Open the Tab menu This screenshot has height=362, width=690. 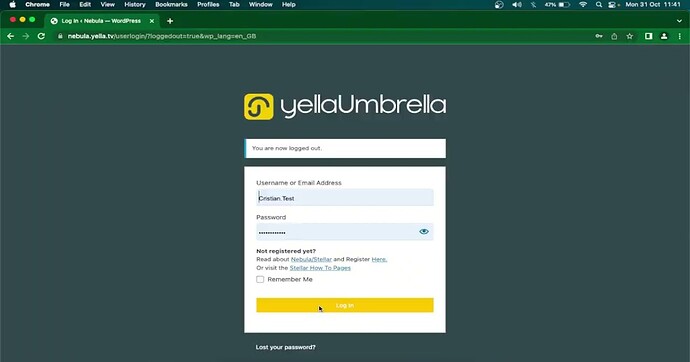pos(234,4)
